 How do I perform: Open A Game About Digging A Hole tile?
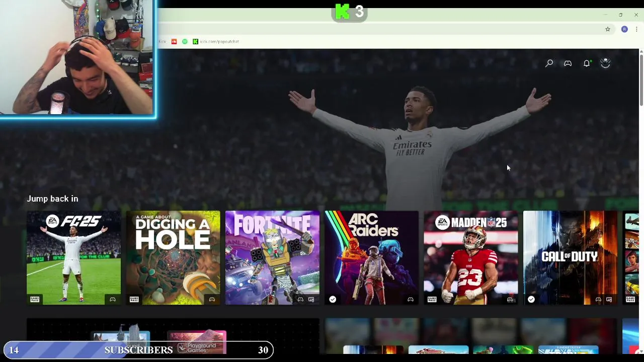pos(173,257)
